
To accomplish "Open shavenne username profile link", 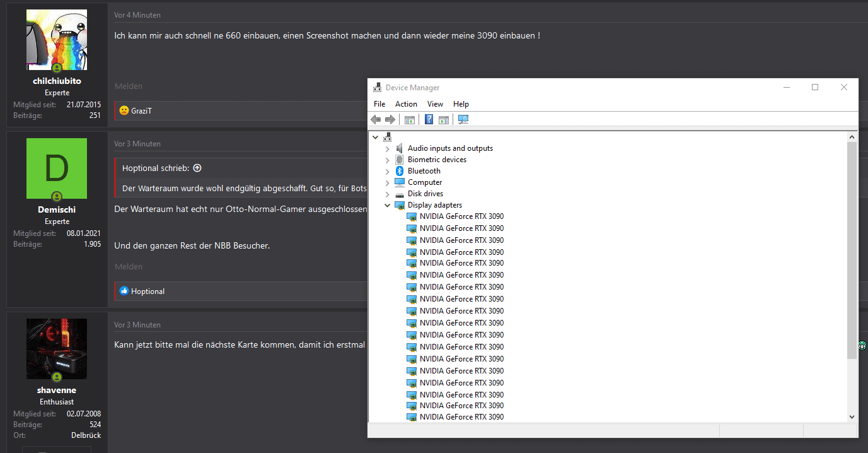I will point(57,391).
